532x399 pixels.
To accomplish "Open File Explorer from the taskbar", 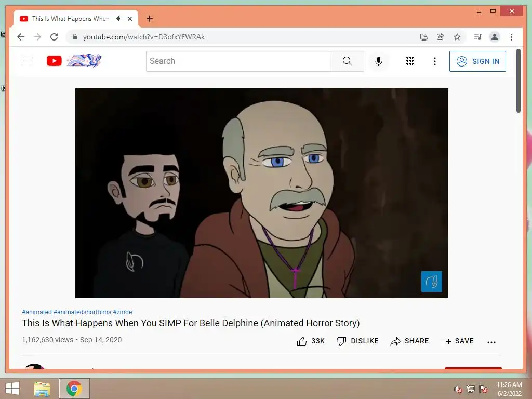I will 42,389.
